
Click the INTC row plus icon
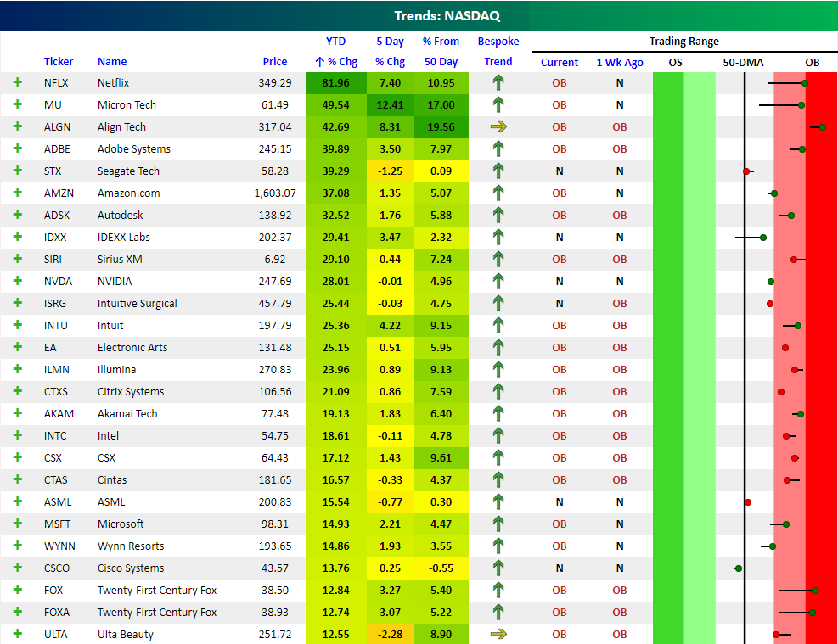(18, 435)
